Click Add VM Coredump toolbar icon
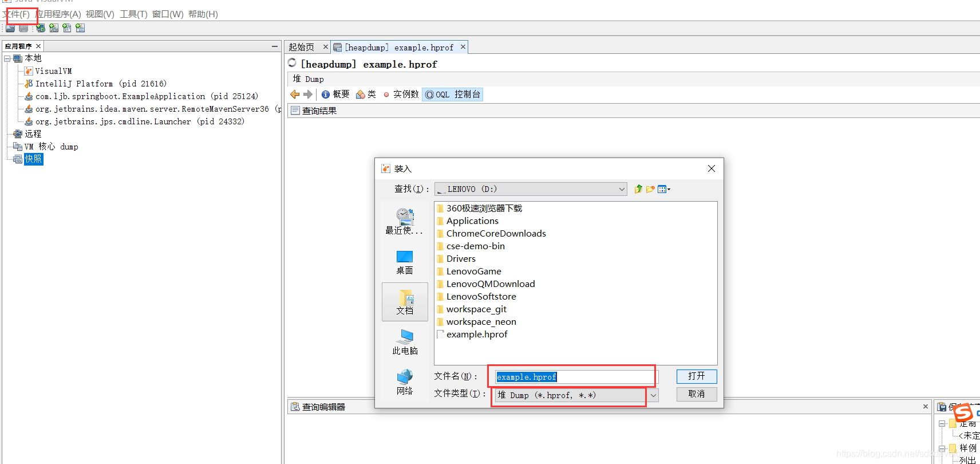This screenshot has width=980, height=464. (x=67, y=28)
